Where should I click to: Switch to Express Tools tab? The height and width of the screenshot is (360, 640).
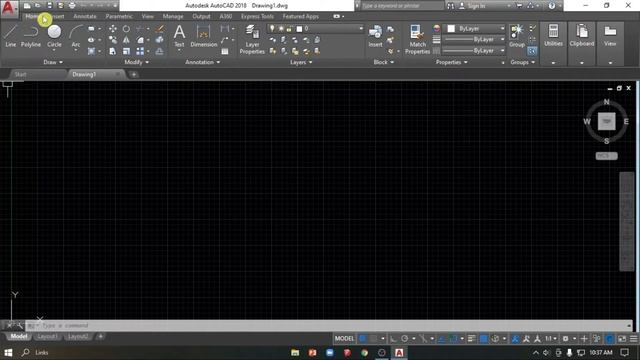click(257, 16)
